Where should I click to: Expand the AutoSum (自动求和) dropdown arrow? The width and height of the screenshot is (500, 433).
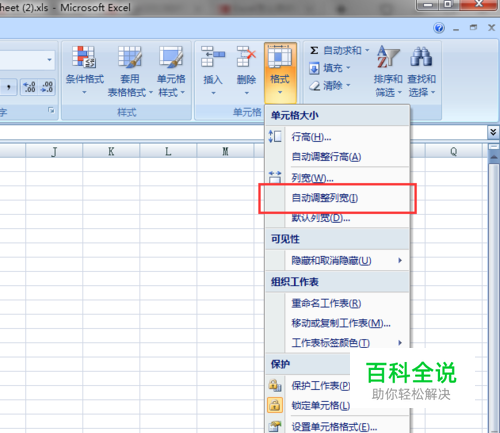click(367, 50)
